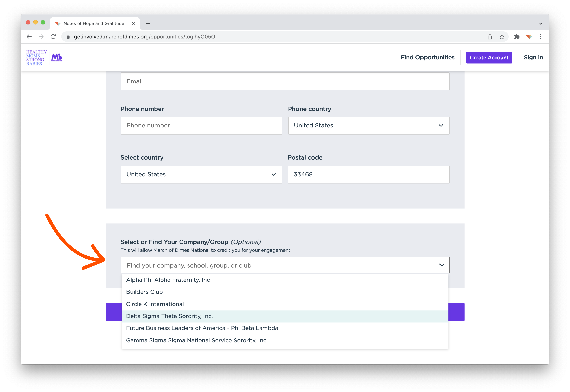Click the share page icon
This screenshot has height=392, width=570.
(x=490, y=37)
